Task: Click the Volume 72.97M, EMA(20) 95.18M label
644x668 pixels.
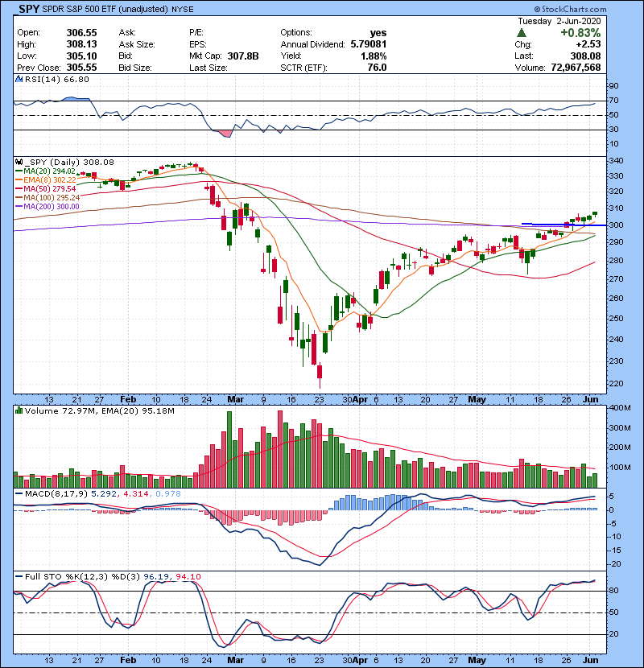Action: (x=99, y=411)
